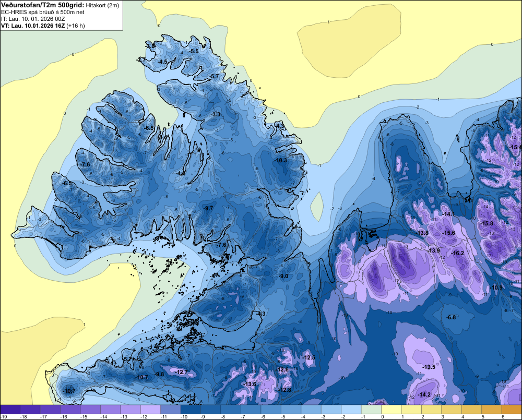This screenshot has height=420, width=522.
Task: Click the -10.3 temperature value
Action: tap(281, 160)
